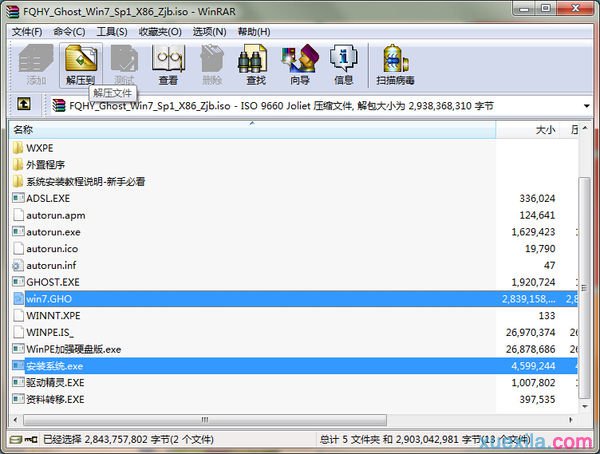Click the 查找 (Find) binoculars icon
Screen dimensions: 600x454
pyautogui.click(x=256, y=64)
